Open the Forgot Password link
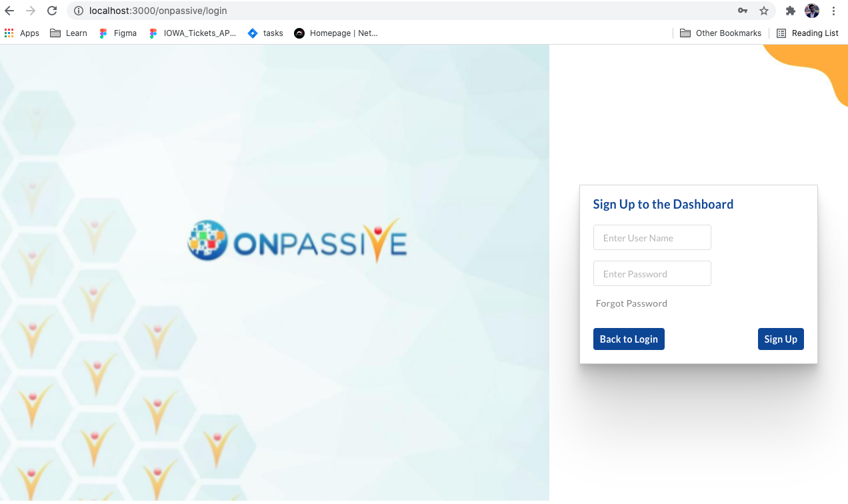The image size is (848, 504). [631, 303]
